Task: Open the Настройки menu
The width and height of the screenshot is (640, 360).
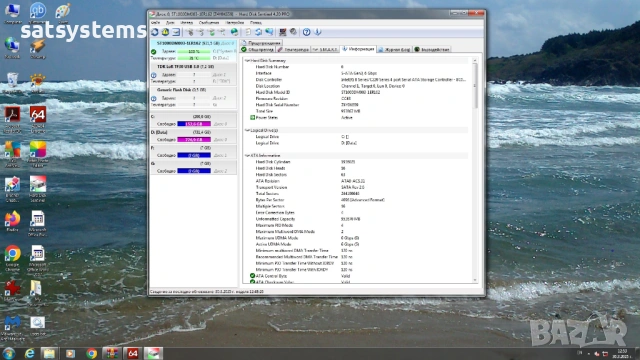Action: coord(235,22)
